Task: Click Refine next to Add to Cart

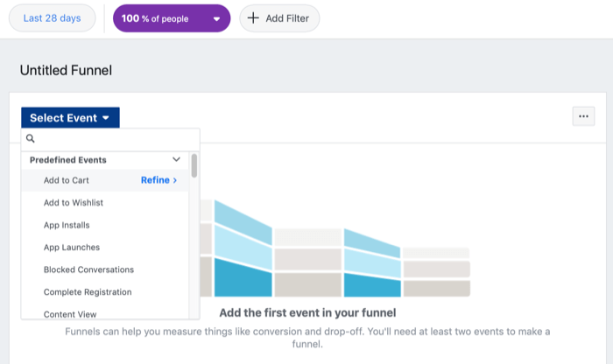Action: coord(159,180)
